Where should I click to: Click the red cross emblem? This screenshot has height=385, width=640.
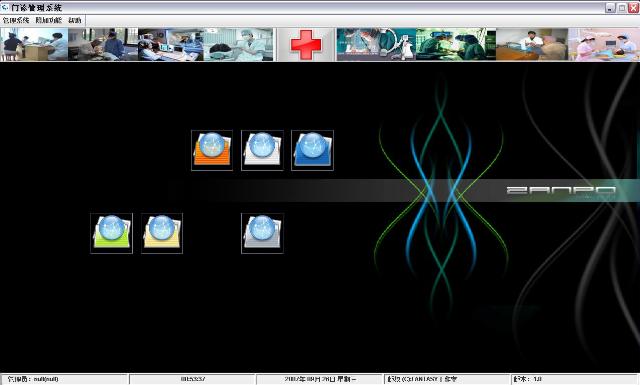[306, 45]
